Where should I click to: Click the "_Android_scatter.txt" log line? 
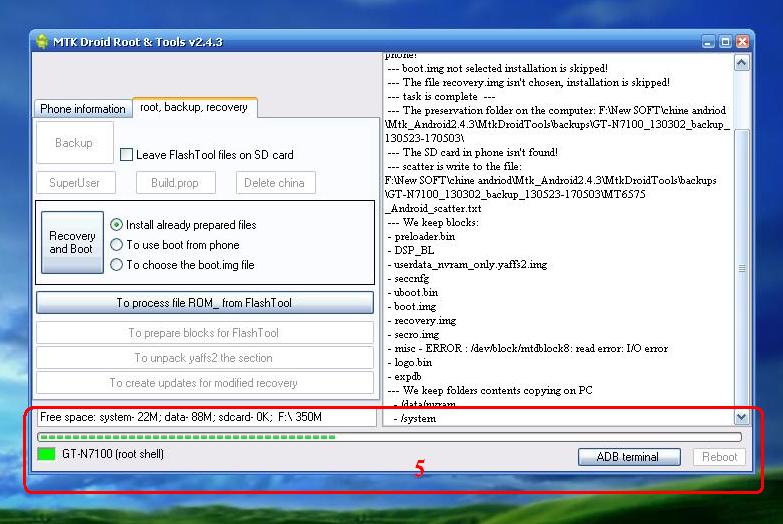pyautogui.click(x=433, y=208)
